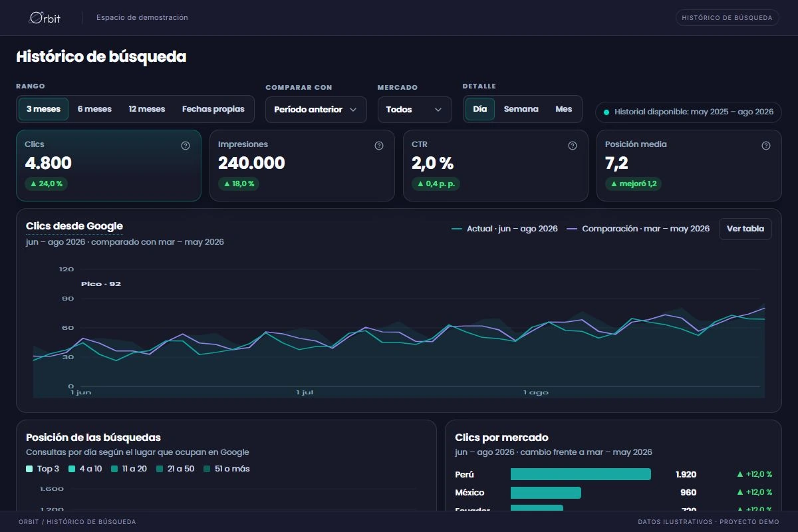Click Espacio de demostración workspace label
The height and width of the screenshot is (532, 798).
(142, 18)
